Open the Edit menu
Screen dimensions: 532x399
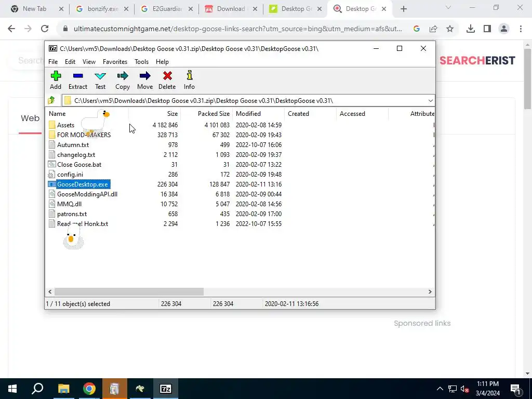tap(70, 62)
